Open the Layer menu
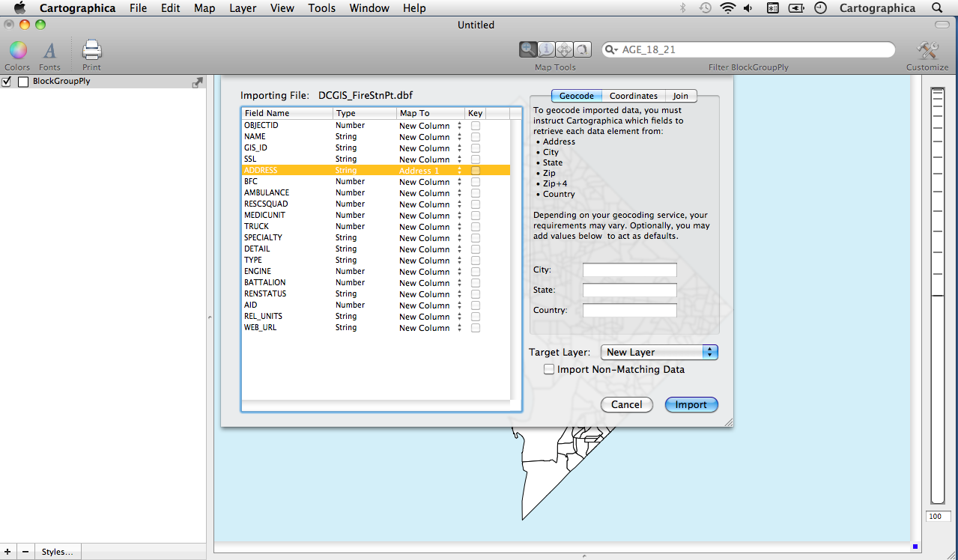The width and height of the screenshot is (958, 560). click(242, 8)
